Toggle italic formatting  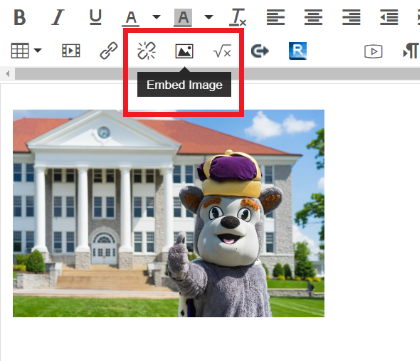58,17
